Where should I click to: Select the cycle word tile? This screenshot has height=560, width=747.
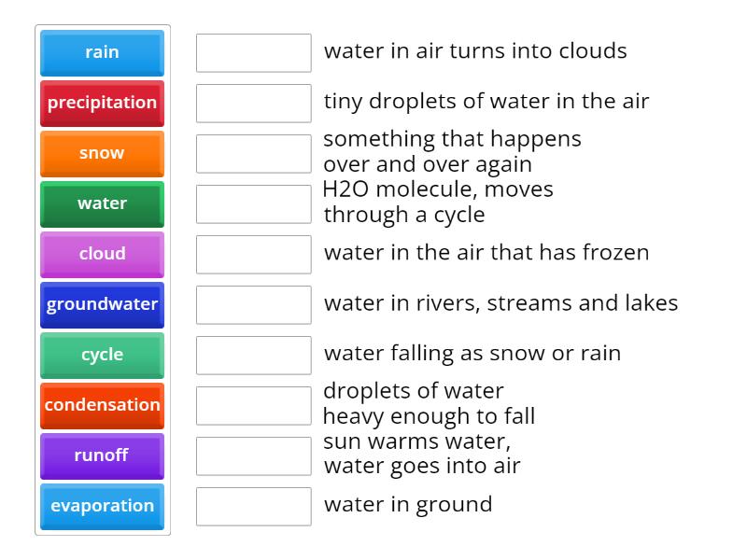(102, 355)
